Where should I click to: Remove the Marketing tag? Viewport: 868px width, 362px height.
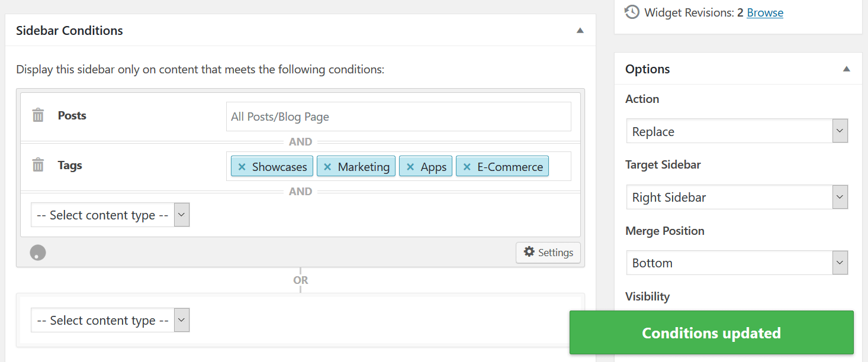point(327,167)
